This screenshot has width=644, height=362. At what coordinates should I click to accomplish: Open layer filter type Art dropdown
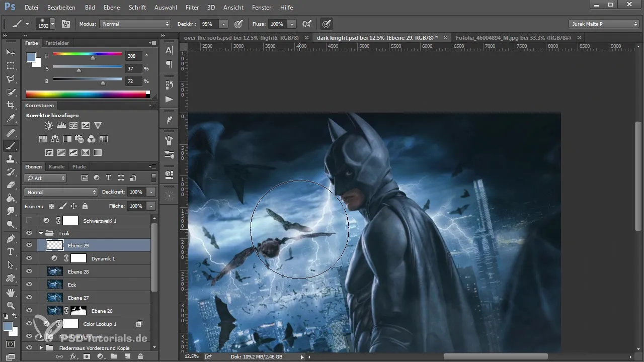[x=45, y=178]
